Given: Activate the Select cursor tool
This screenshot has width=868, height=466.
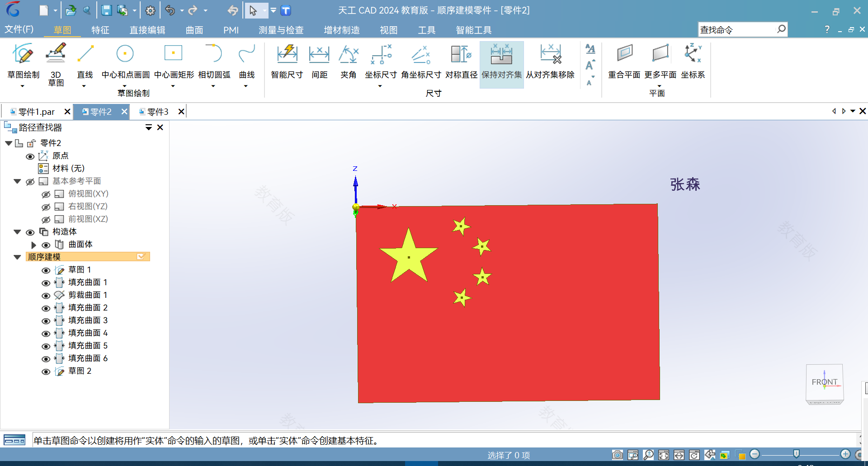Looking at the screenshot, I should [x=253, y=10].
